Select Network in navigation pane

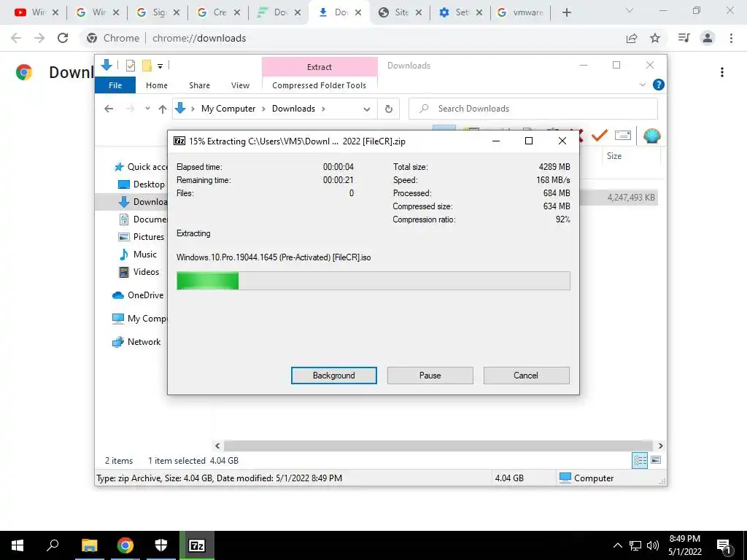pyautogui.click(x=136, y=342)
